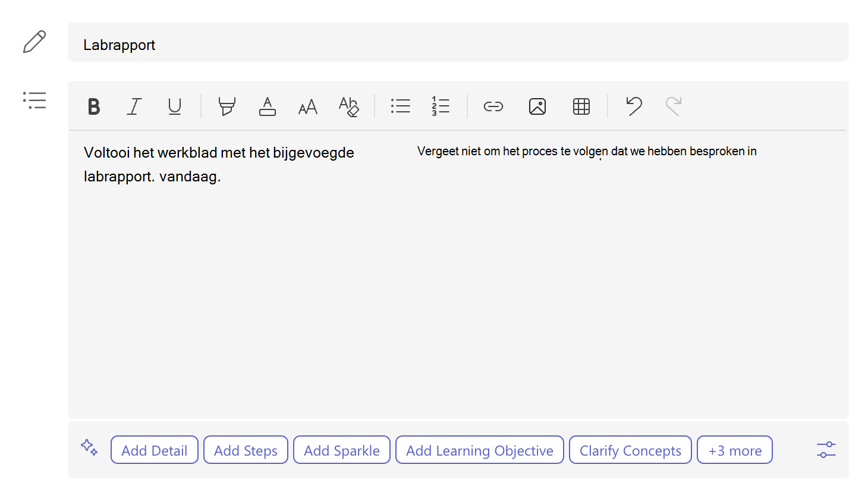Screen dimensions: 868x502
Task: Undo the last edit
Action: 634,106
